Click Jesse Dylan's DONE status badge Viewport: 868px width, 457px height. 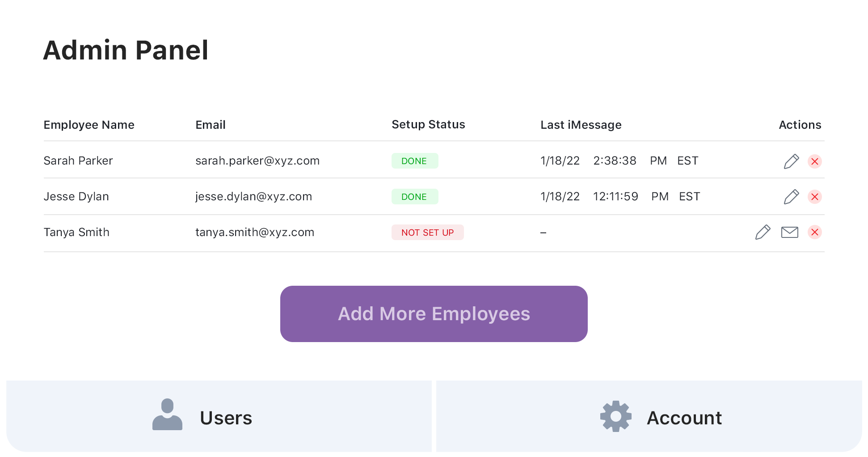[x=414, y=197]
